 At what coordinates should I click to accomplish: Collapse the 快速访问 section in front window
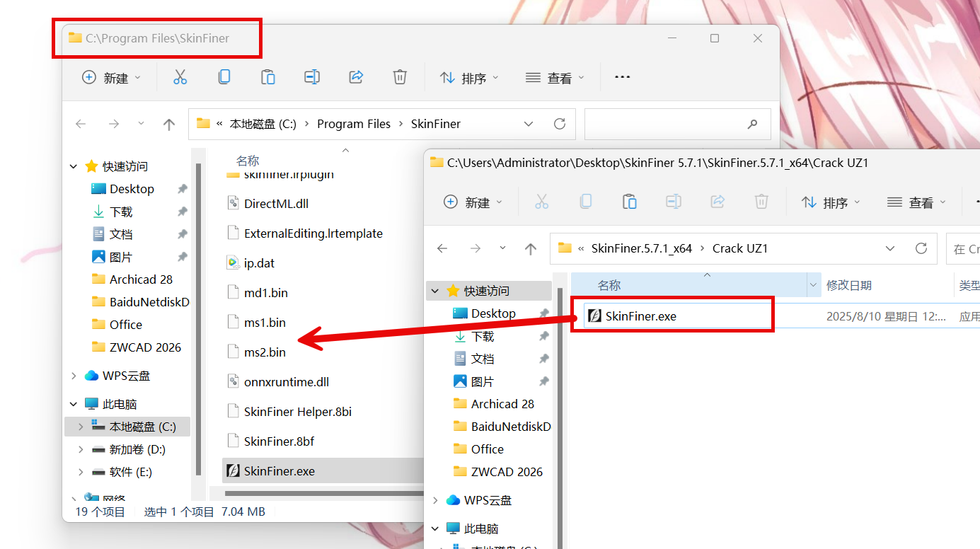436,291
